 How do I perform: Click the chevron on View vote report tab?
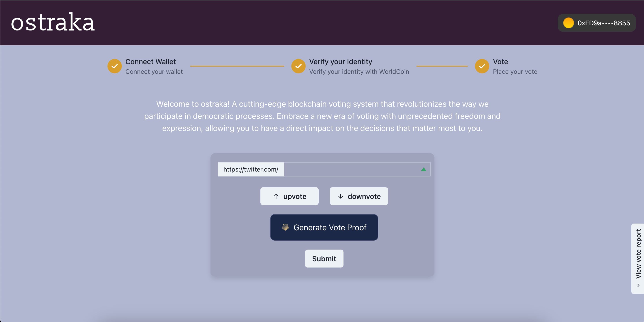(638, 285)
